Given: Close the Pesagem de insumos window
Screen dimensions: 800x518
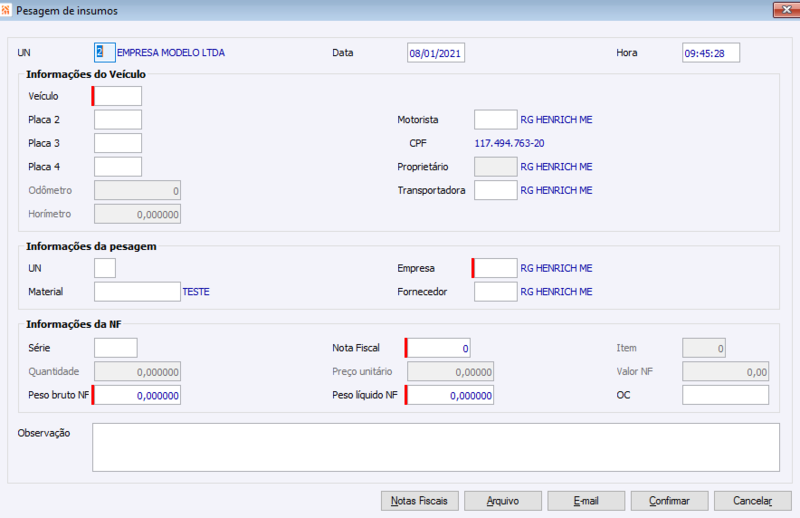Looking at the screenshot, I should [786, 10].
